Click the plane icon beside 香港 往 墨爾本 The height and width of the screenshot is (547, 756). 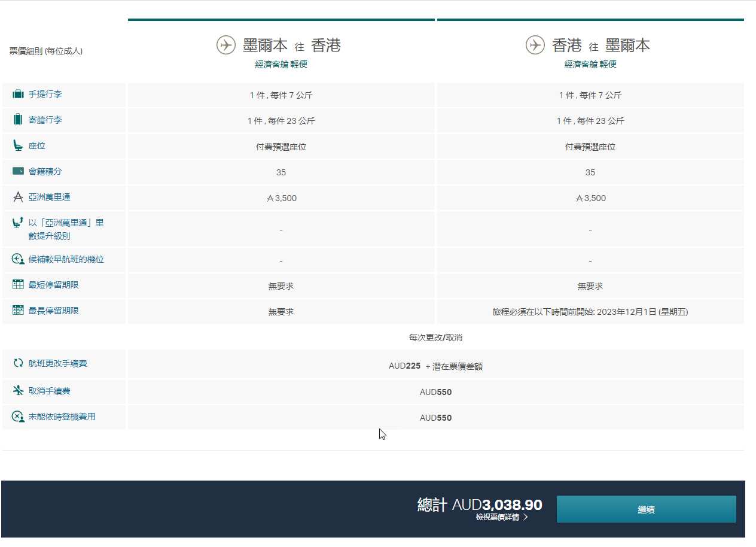point(535,45)
